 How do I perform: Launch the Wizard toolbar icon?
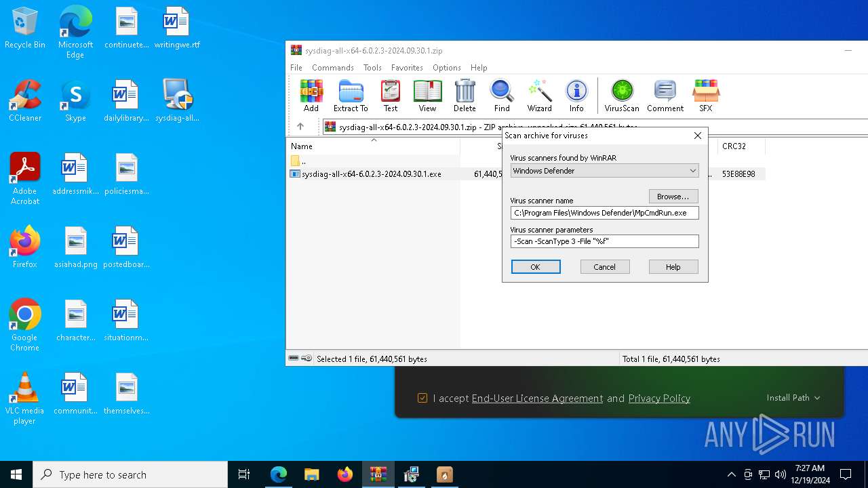539,96
